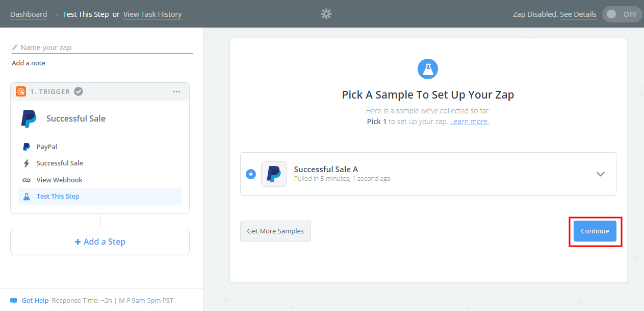This screenshot has width=644, height=311.
Task: Click the pencil icon beside zap name
Action: coord(15,47)
